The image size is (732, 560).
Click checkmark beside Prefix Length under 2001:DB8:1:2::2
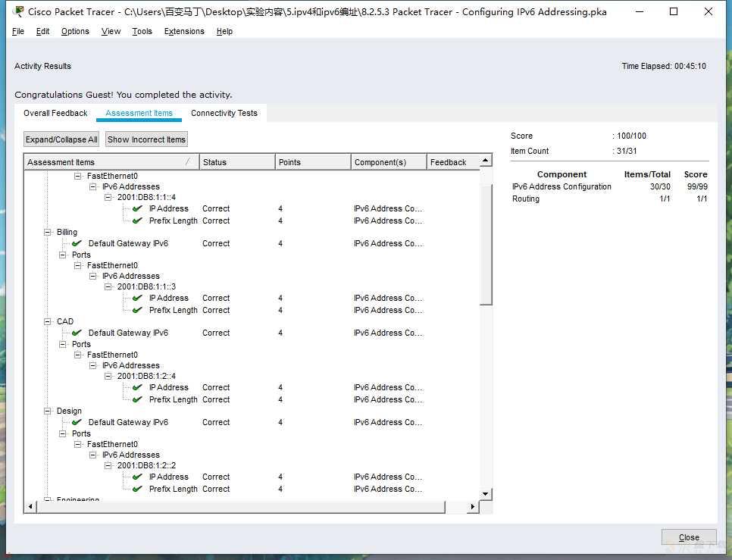137,489
